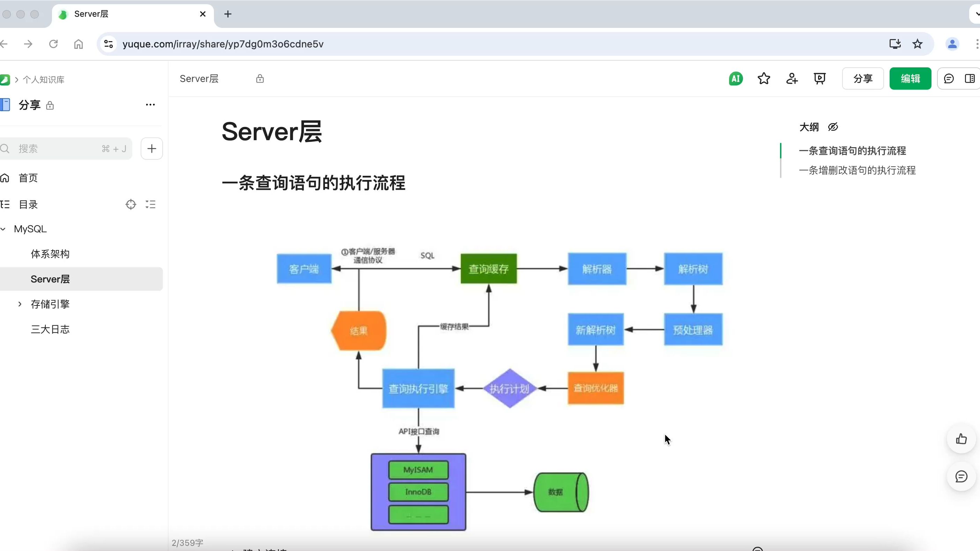
Task: Close the Server层 browser tab
Action: tap(203, 14)
